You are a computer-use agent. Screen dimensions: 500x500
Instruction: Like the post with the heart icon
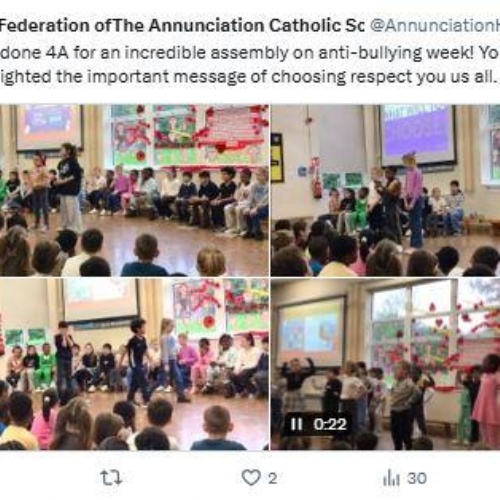(251, 478)
